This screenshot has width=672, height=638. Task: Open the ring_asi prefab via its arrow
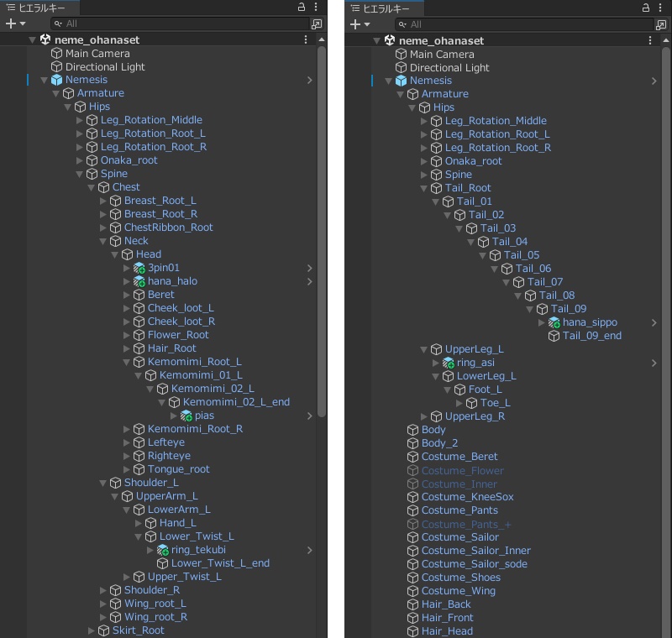(x=654, y=363)
